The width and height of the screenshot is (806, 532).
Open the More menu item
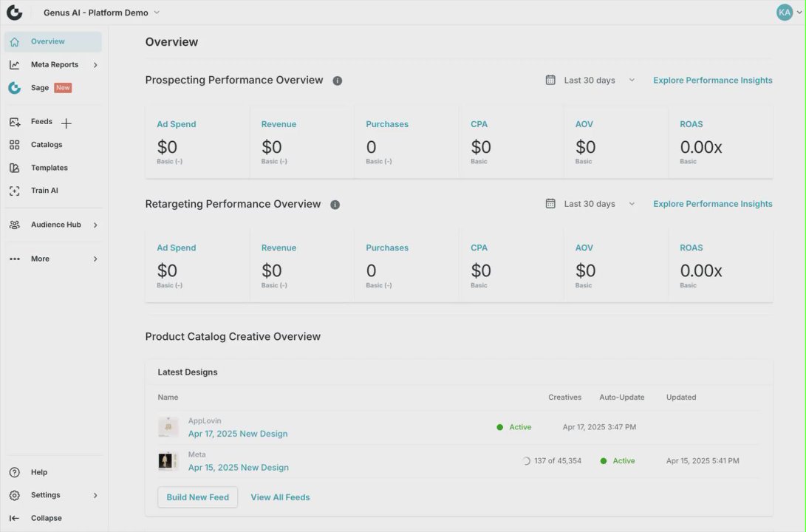click(41, 259)
